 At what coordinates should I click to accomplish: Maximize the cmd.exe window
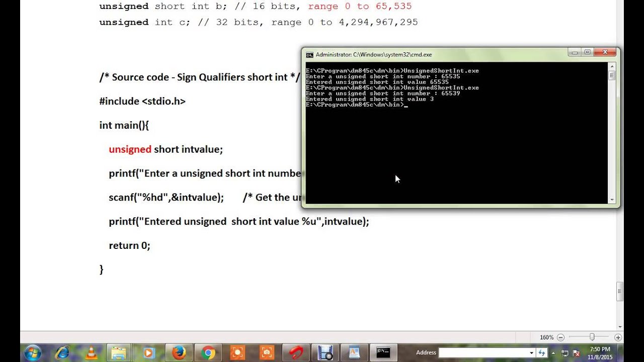coord(588,52)
